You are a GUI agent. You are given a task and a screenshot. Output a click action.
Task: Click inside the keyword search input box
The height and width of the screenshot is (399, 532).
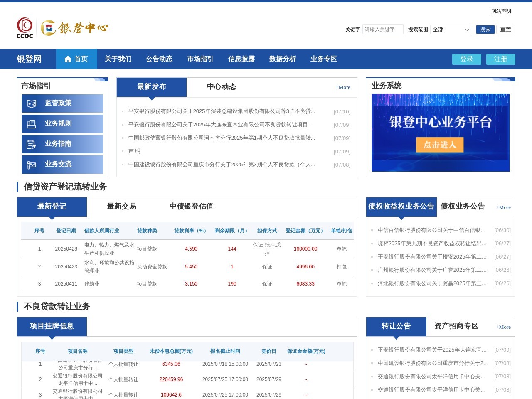383,29
